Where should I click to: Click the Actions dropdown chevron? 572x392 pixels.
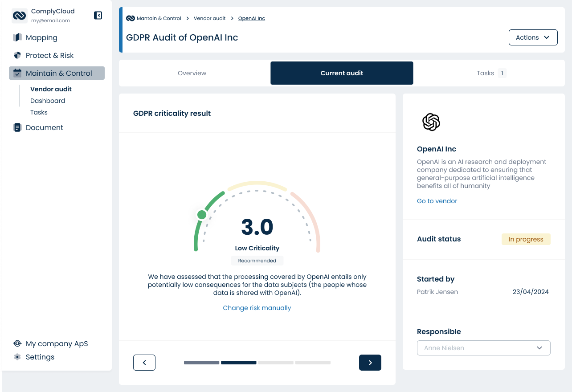[547, 37]
